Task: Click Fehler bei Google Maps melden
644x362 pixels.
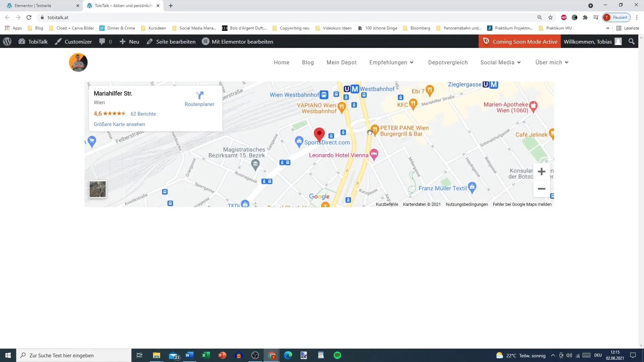Action: tap(522, 204)
